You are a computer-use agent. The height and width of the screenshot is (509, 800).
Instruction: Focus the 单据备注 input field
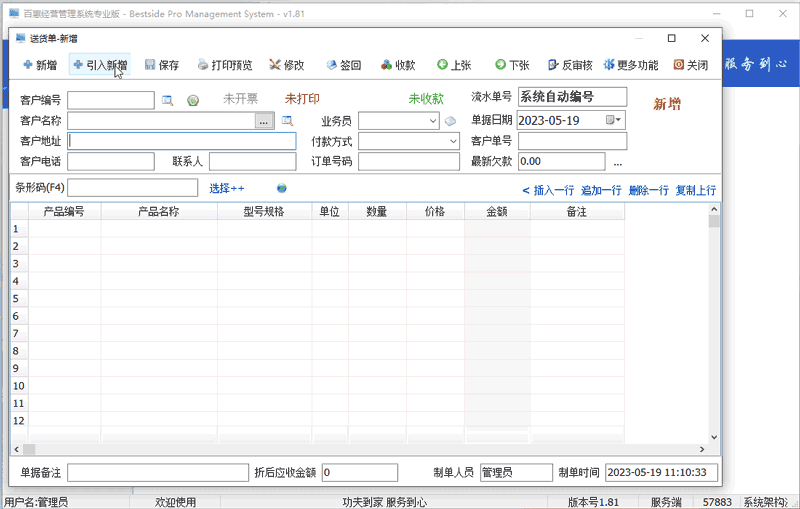(x=158, y=473)
